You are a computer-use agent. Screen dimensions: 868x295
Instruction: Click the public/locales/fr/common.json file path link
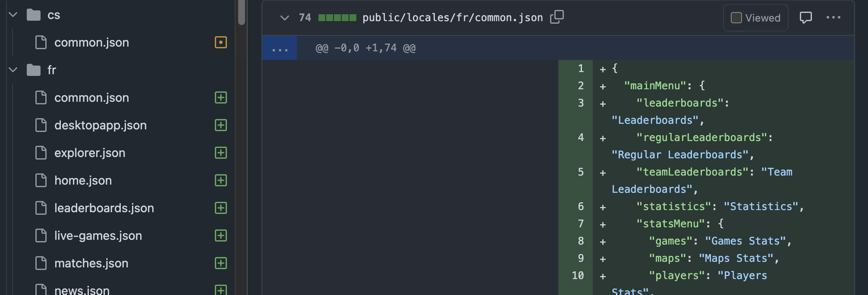click(453, 18)
